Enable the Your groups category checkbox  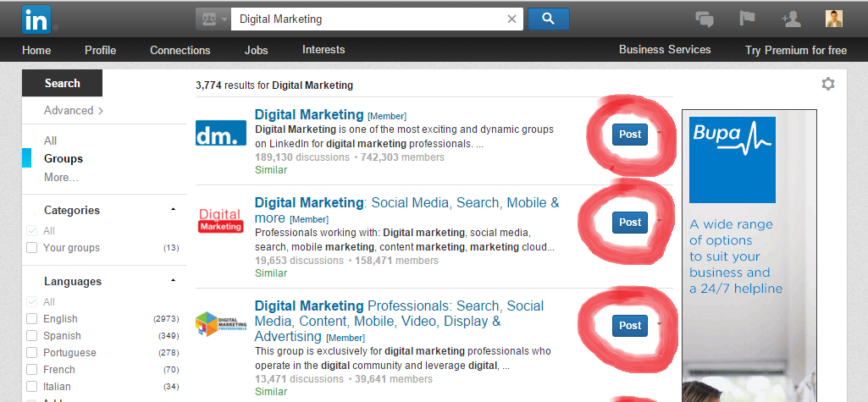[x=32, y=248]
